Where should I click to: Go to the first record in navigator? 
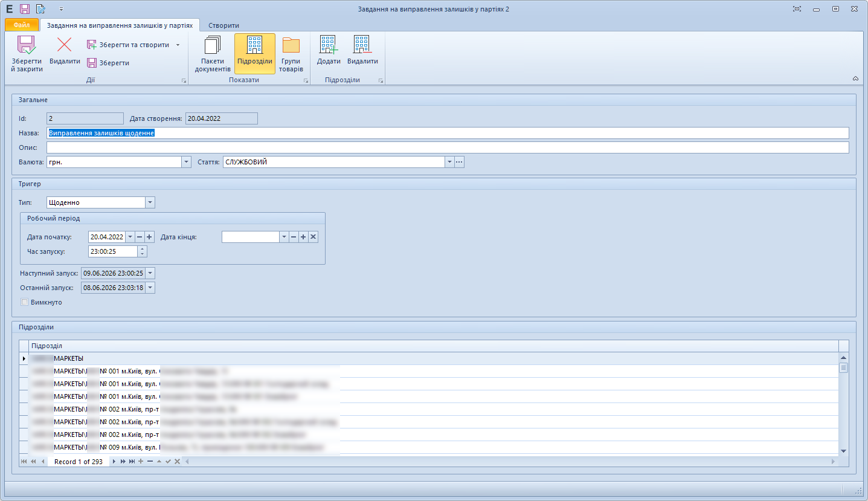tap(24, 462)
